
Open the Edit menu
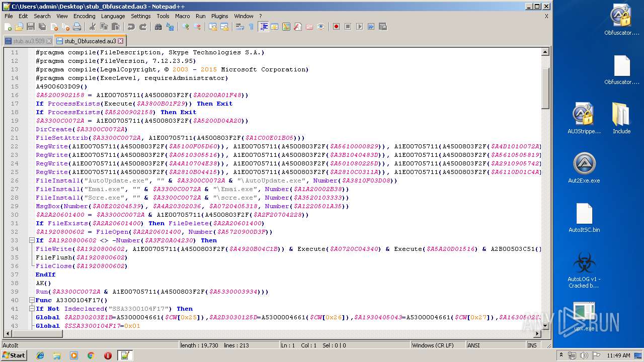23,16
